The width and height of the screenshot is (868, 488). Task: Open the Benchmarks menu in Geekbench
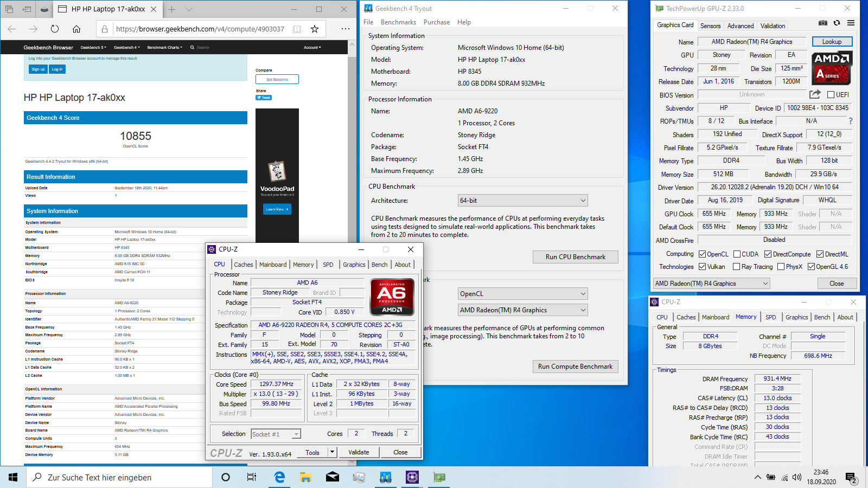pyautogui.click(x=398, y=22)
